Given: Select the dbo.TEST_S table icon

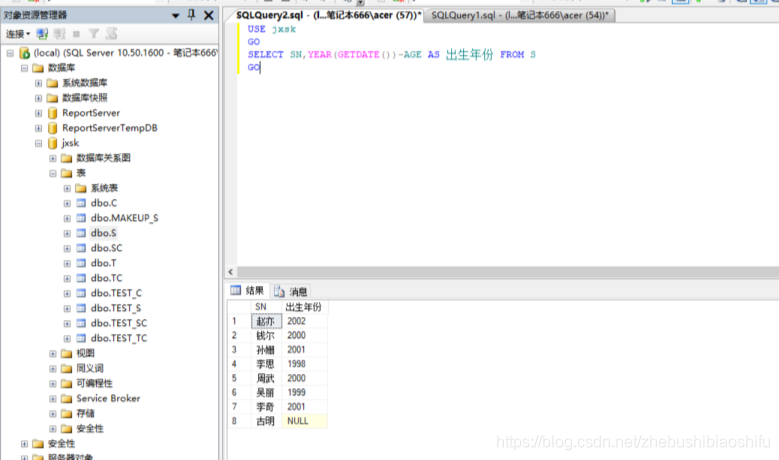Looking at the screenshot, I should pyautogui.click(x=81, y=308).
